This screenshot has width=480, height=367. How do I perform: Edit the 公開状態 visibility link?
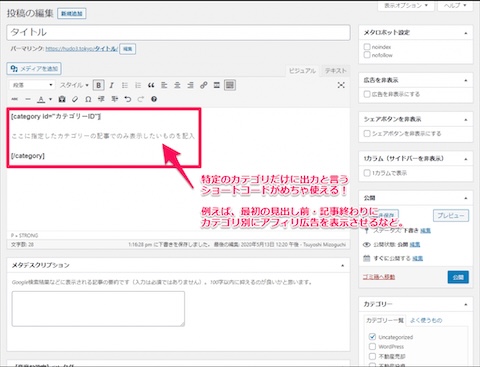pyautogui.click(x=415, y=245)
